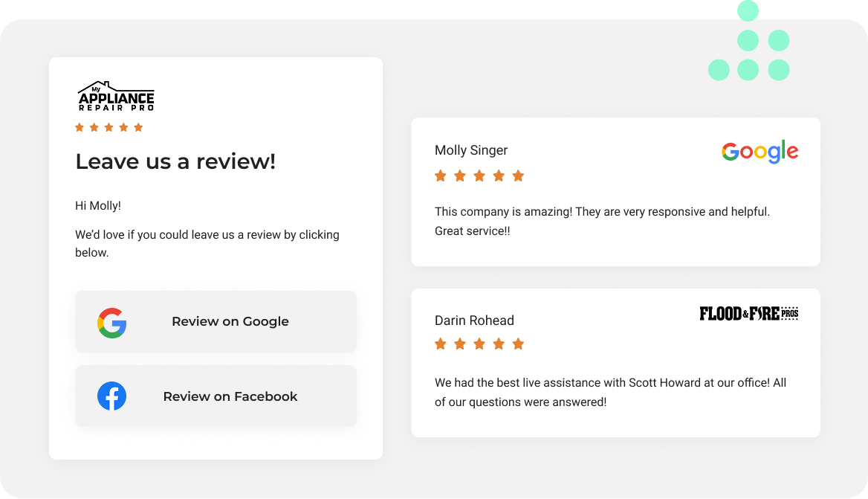Click the green dots decoration
The width and height of the screenshot is (868, 499).
click(748, 55)
